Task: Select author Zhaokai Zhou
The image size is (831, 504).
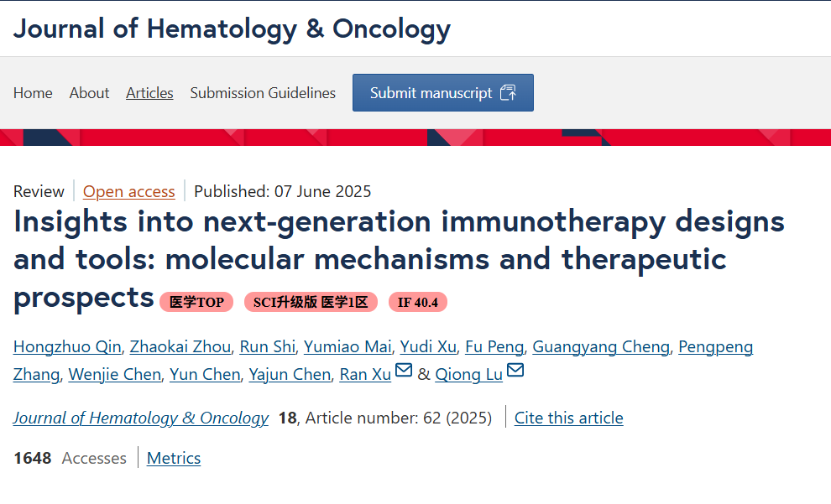Action: click(x=180, y=347)
